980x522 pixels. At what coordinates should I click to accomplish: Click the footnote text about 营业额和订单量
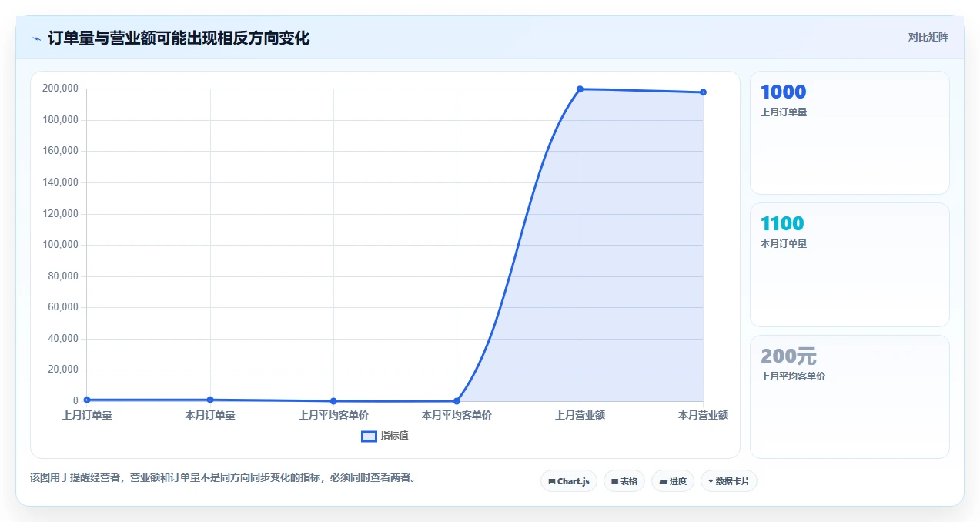225,478
